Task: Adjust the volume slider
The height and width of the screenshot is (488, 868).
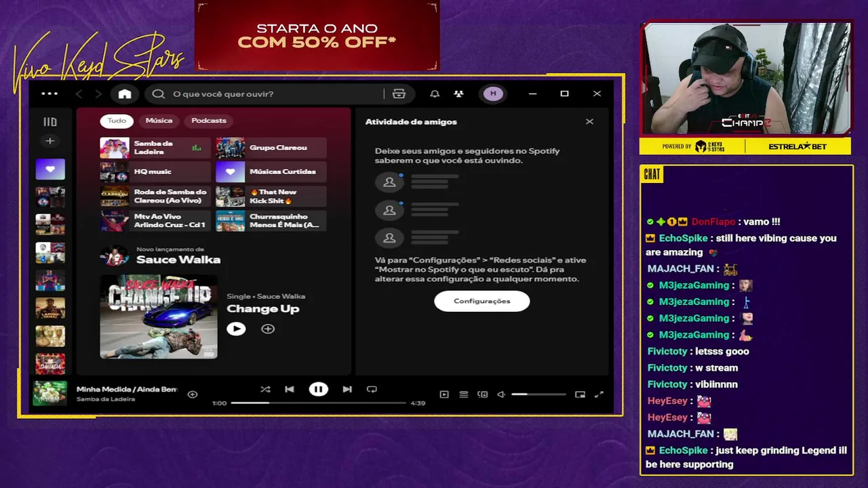Action: click(538, 394)
